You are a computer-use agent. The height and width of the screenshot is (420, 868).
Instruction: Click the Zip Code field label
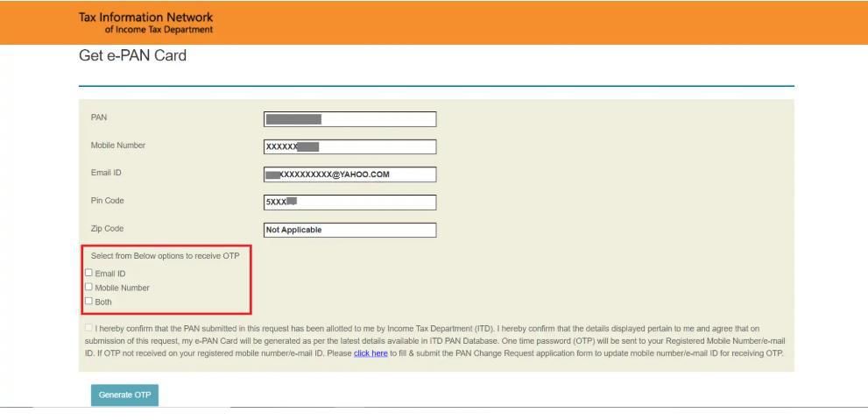tap(107, 229)
